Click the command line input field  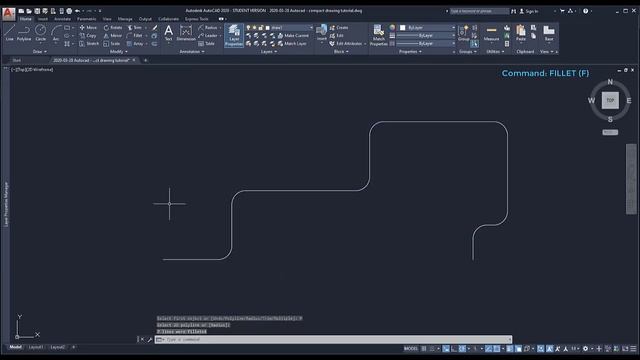click(333, 340)
